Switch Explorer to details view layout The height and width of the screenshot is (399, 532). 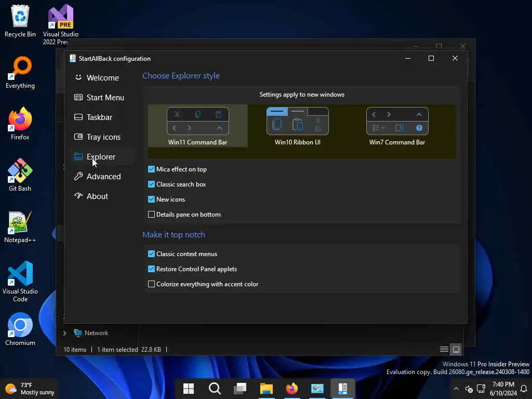pos(444,349)
